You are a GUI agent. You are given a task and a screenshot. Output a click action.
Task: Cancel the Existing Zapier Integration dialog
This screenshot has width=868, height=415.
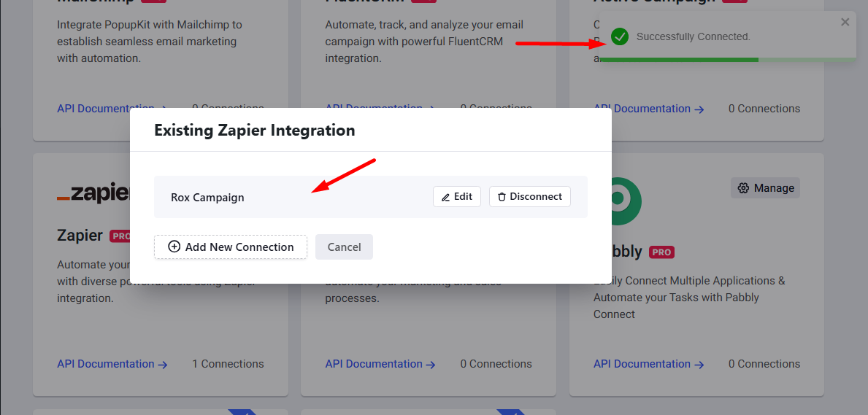click(x=344, y=247)
